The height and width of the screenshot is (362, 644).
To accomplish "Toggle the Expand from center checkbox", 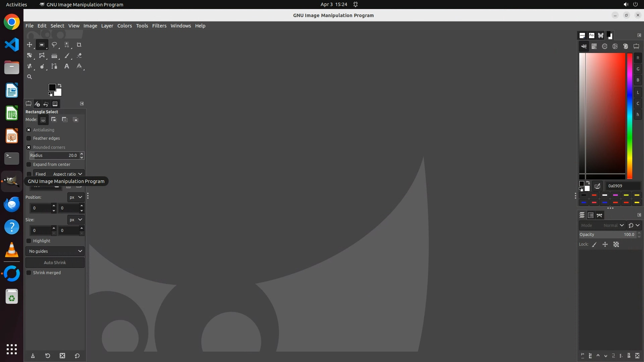I will 29,165.
